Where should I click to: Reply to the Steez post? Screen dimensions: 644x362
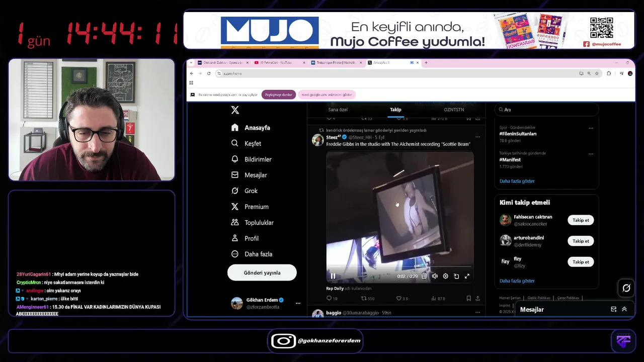point(332,298)
